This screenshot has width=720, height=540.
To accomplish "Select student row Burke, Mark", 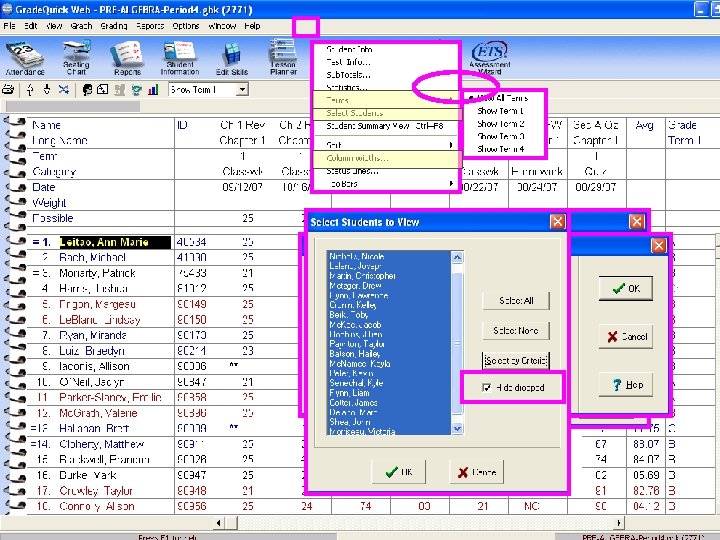I will [87, 475].
